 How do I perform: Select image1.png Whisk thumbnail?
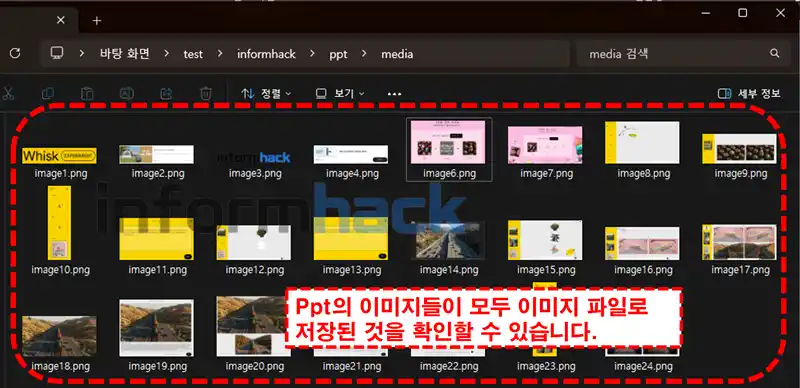click(60, 156)
